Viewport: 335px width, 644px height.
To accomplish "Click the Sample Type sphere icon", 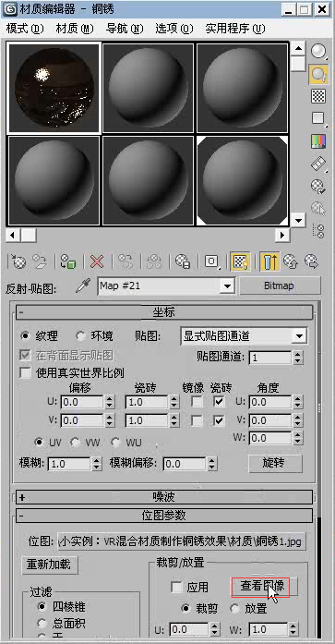I will point(318,51).
